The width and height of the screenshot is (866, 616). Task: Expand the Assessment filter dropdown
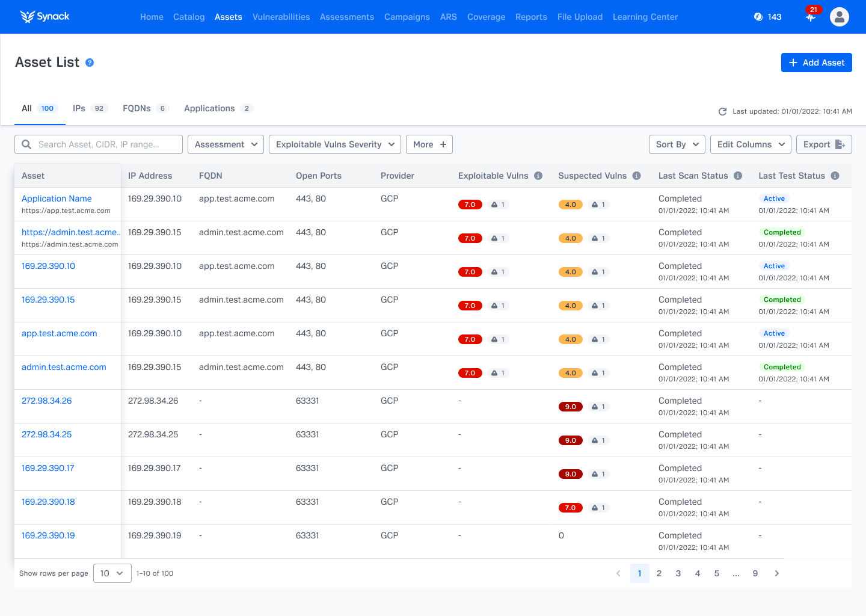pos(226,144)
